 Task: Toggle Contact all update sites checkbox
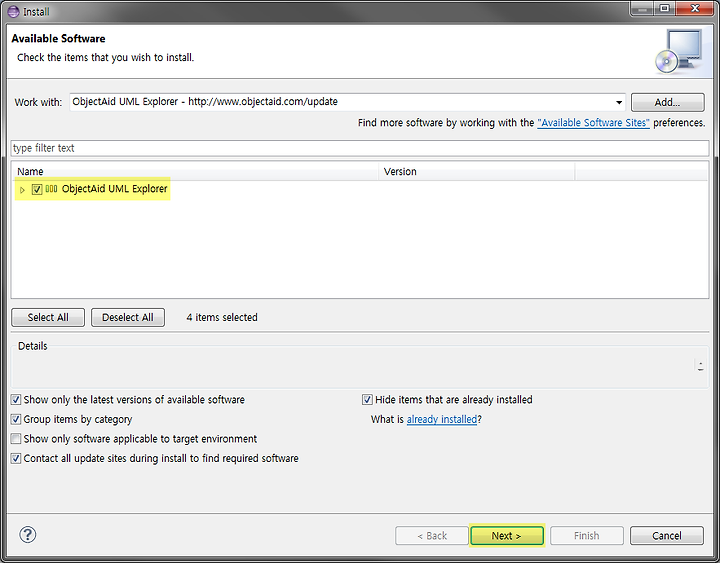click(16, 458)
